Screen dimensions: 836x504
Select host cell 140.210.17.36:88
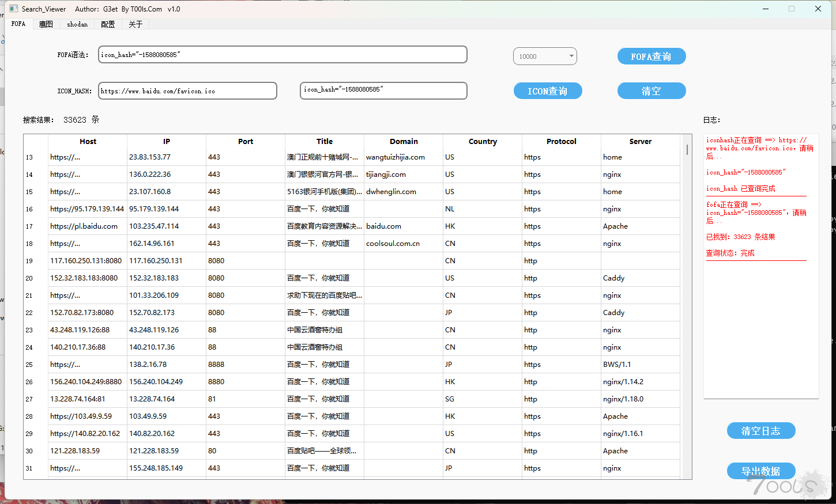(88, 347)
